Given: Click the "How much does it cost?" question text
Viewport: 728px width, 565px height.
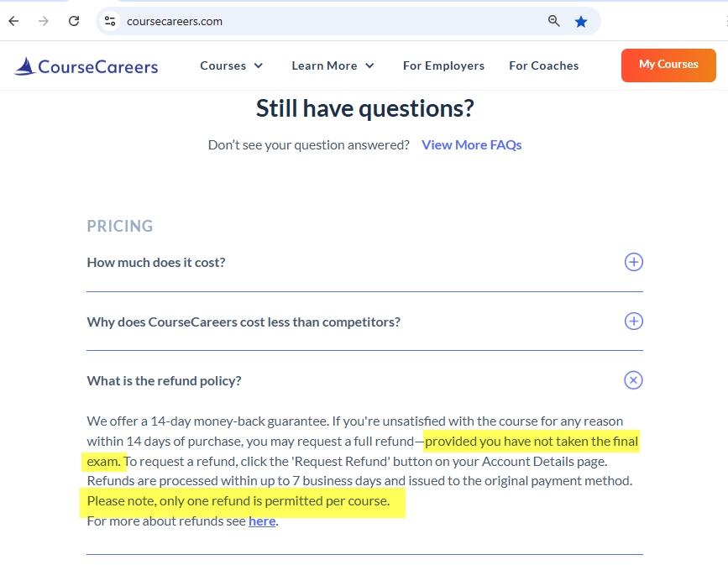Looking at the screenshot, I should [x=156, y=263].
